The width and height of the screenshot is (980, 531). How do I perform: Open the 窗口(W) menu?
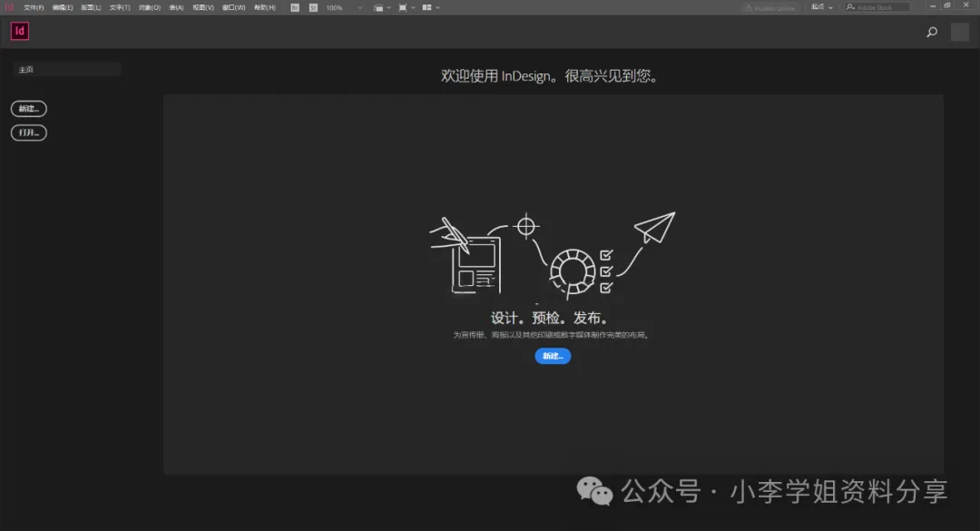(x=234, y=7)
